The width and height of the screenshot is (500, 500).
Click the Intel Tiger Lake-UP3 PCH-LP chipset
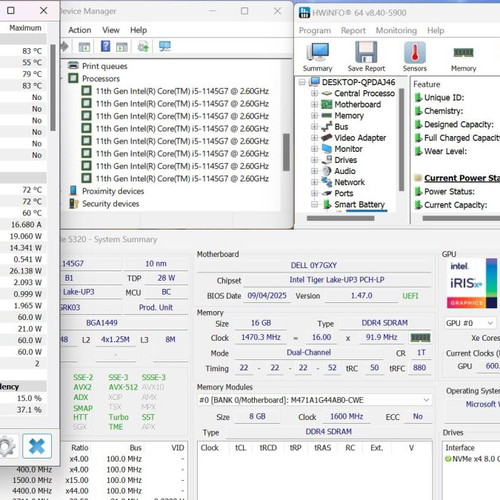(x=337, y=280)
